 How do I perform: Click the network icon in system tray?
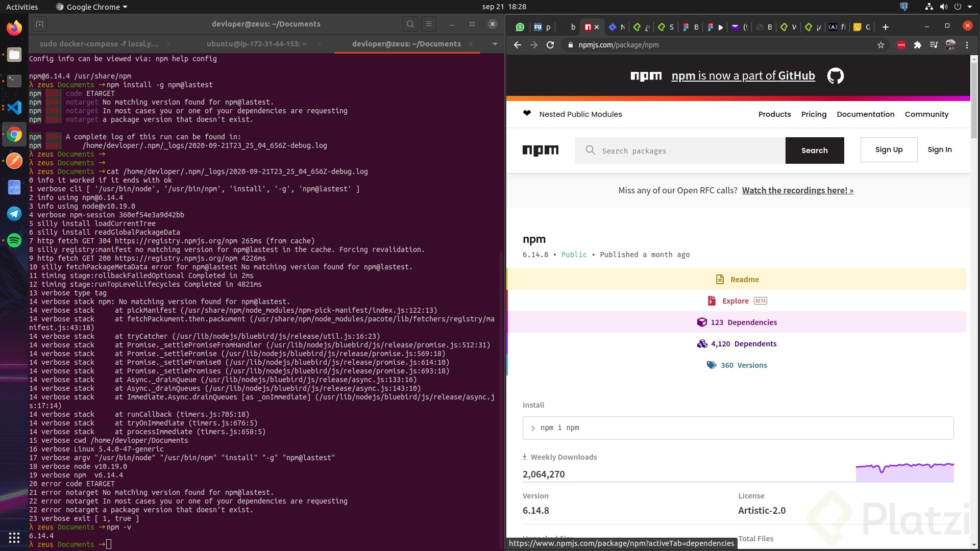[x=929, y=7]
